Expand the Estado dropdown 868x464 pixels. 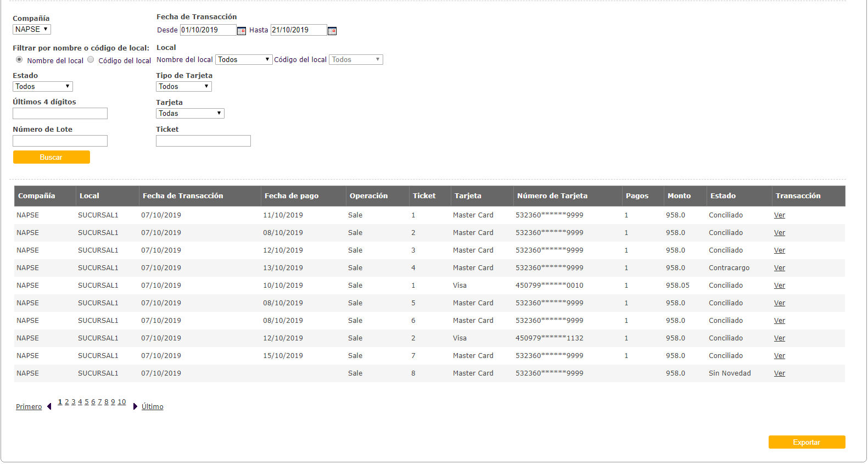pos(43,87)
